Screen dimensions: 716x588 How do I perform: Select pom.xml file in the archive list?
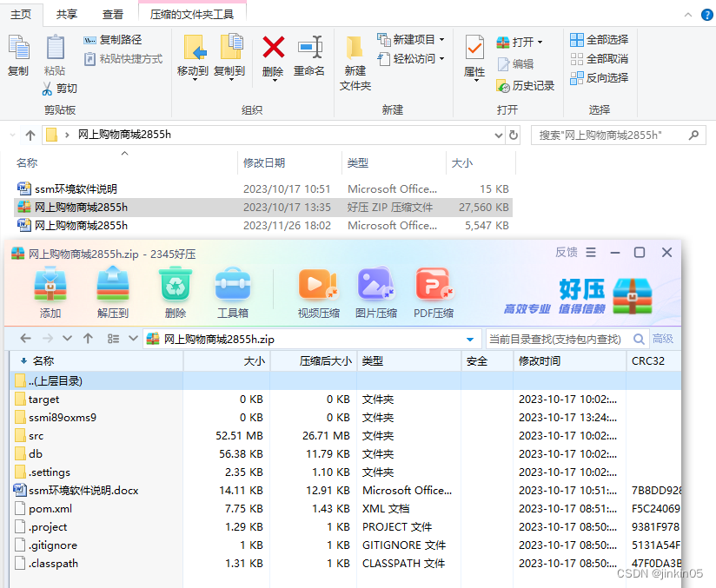pyautogui.click(x=50, y=509)
